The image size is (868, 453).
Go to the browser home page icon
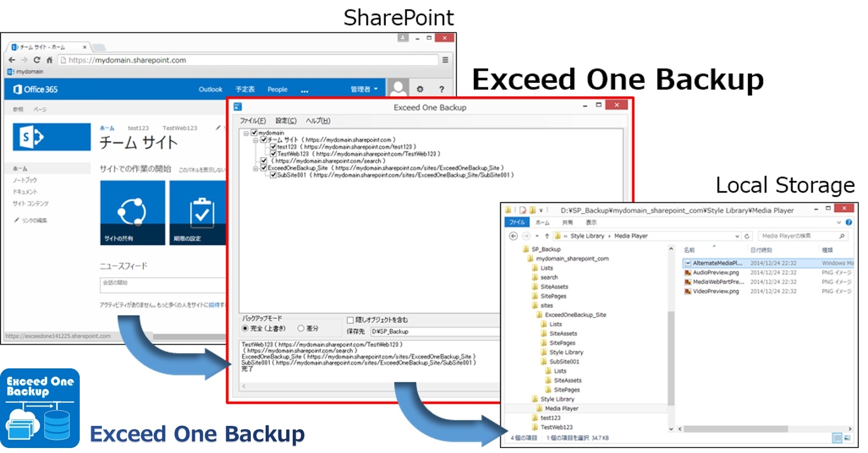click(49, 60)
